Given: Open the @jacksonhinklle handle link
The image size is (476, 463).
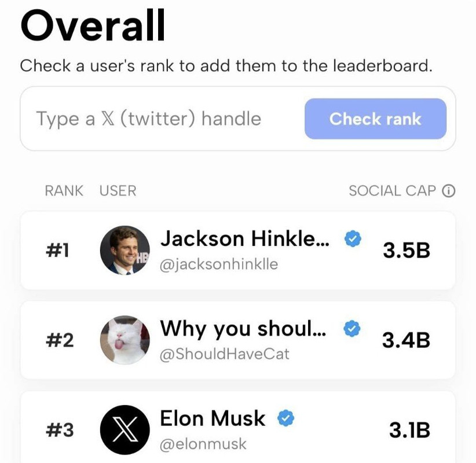Looking at the screenshot, I should coord(219,264).
